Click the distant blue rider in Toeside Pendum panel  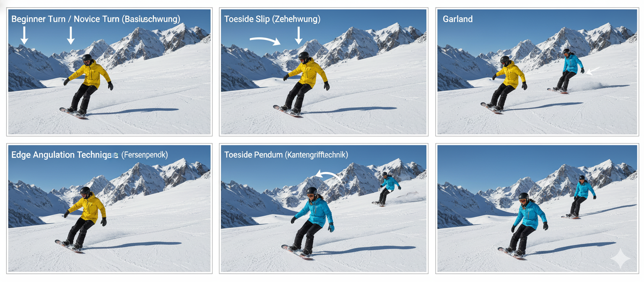[387, 189]
